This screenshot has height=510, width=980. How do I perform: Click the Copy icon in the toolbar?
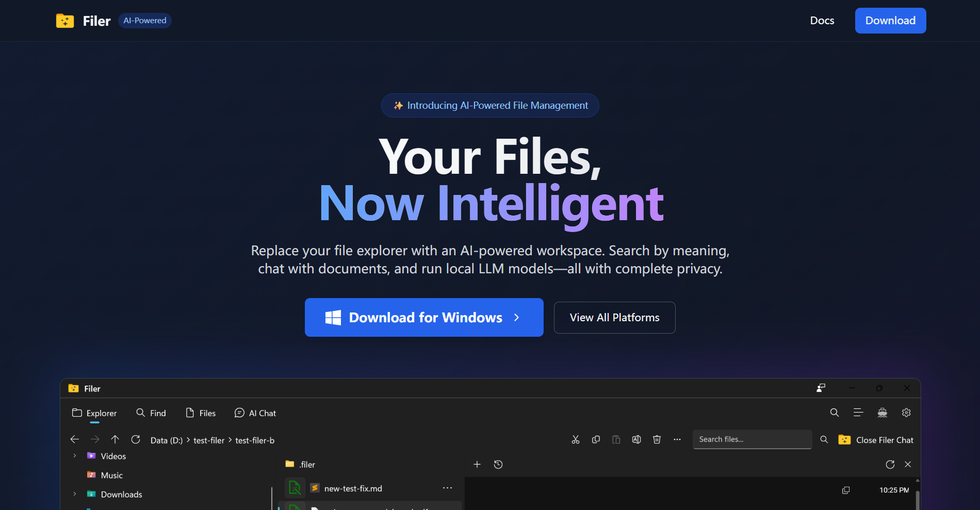coord(596,439)
